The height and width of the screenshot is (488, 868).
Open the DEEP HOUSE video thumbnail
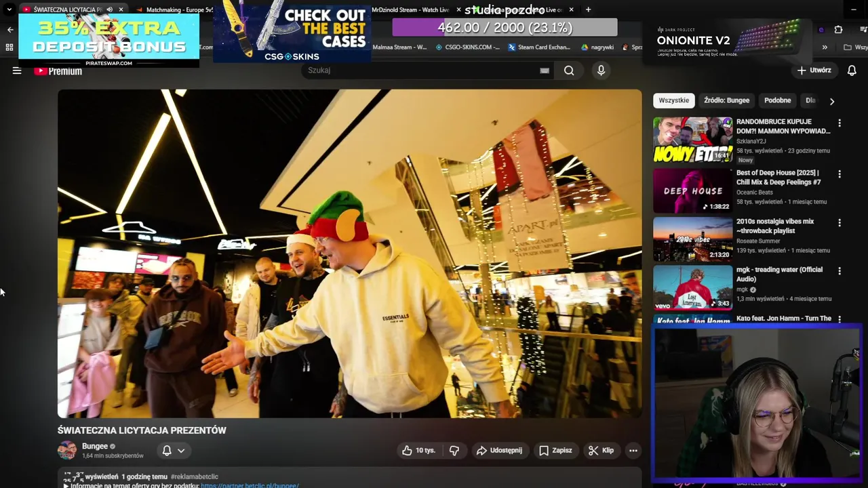(692, 190)
